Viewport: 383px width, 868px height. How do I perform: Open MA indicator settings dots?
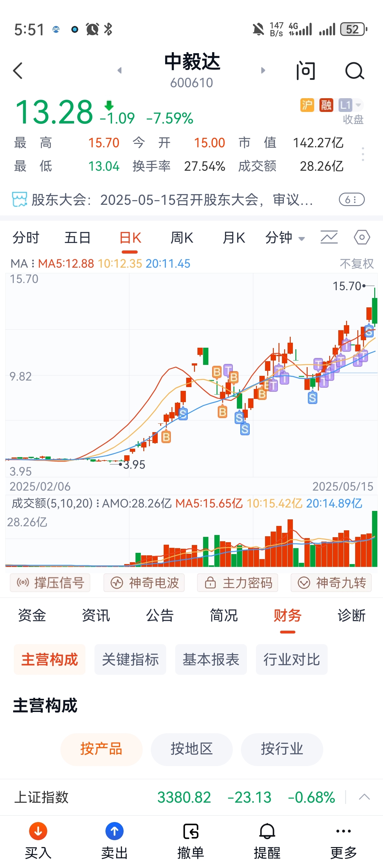(33, 264)
